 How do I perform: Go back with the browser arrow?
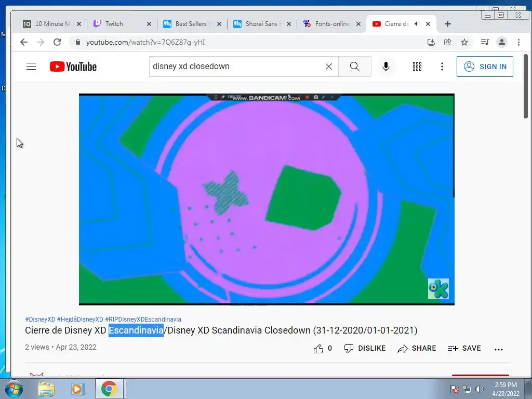(24, 42)
